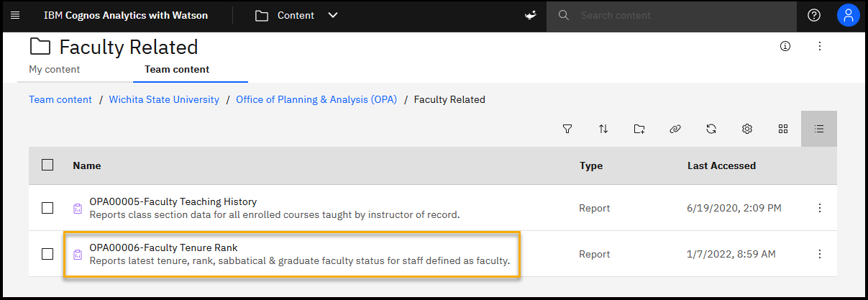Switch to tile grid view
Viewport: 868px width, 300px height.
pos(783,129)
